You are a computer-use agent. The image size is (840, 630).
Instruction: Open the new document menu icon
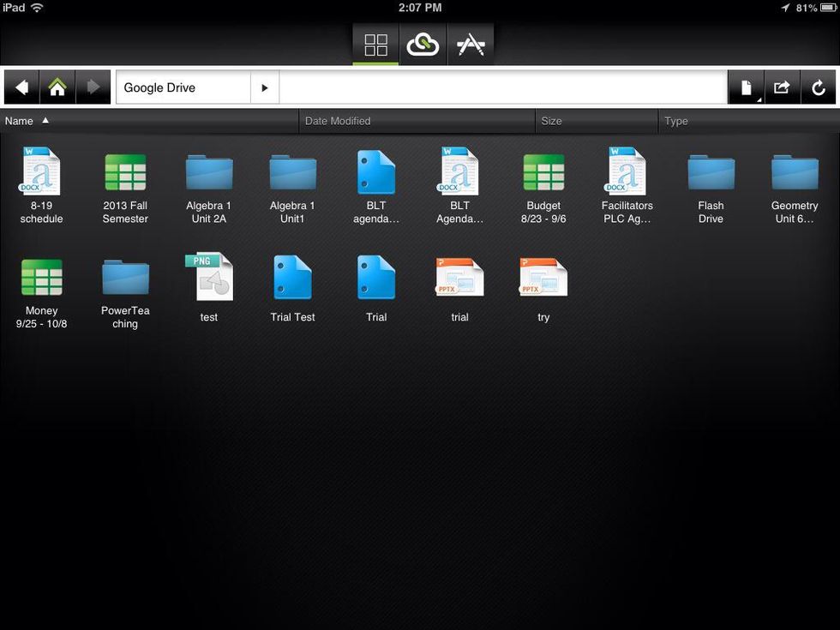[x=746, y=87]
